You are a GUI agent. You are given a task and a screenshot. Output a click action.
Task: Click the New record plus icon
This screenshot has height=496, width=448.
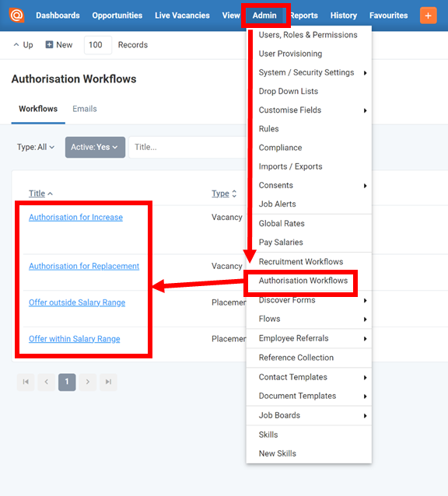[49, 44]
